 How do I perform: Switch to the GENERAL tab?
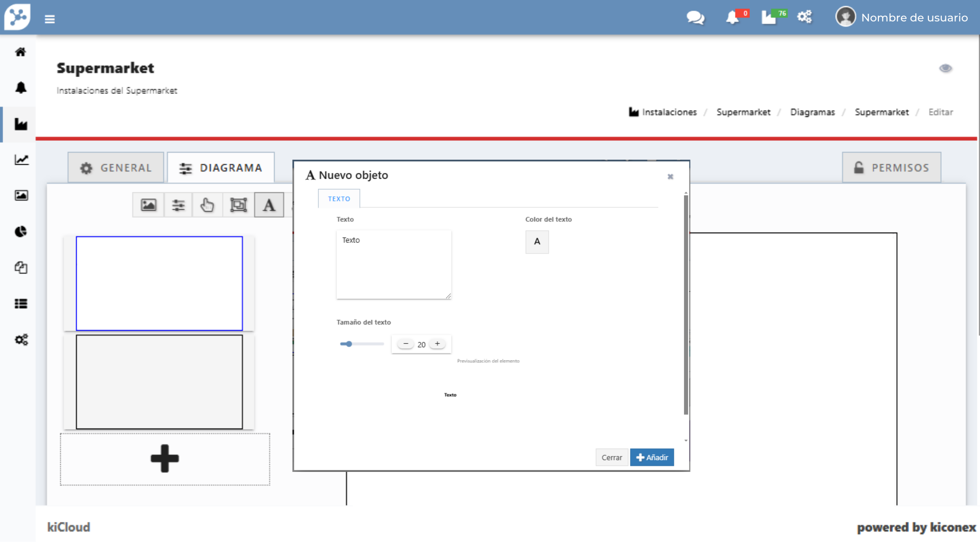(x=116, y=168)
